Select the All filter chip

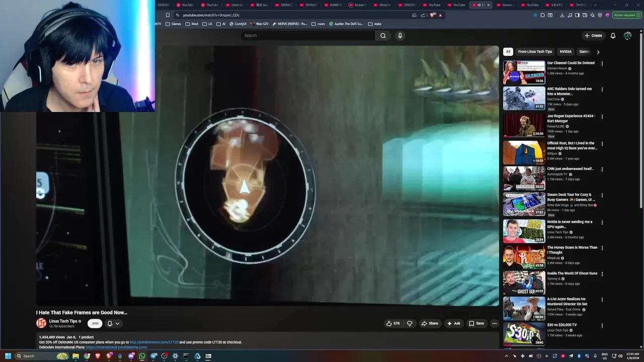pos(508,51)
